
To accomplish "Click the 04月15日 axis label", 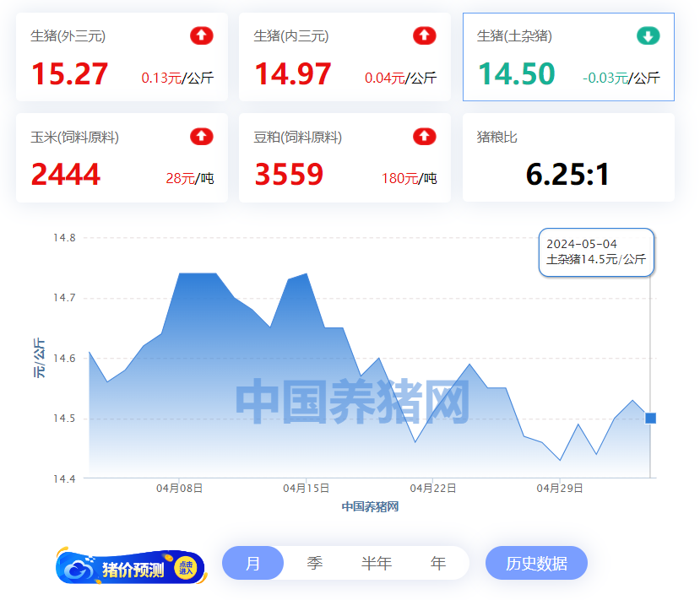I will coord(306,489).
